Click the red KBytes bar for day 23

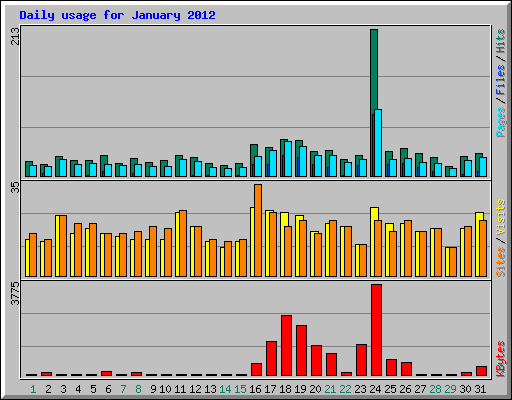tap(361, 360)
